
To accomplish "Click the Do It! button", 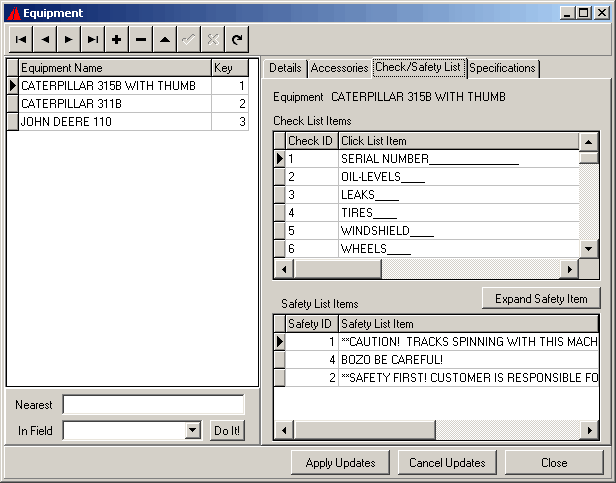I will [227, 431].
